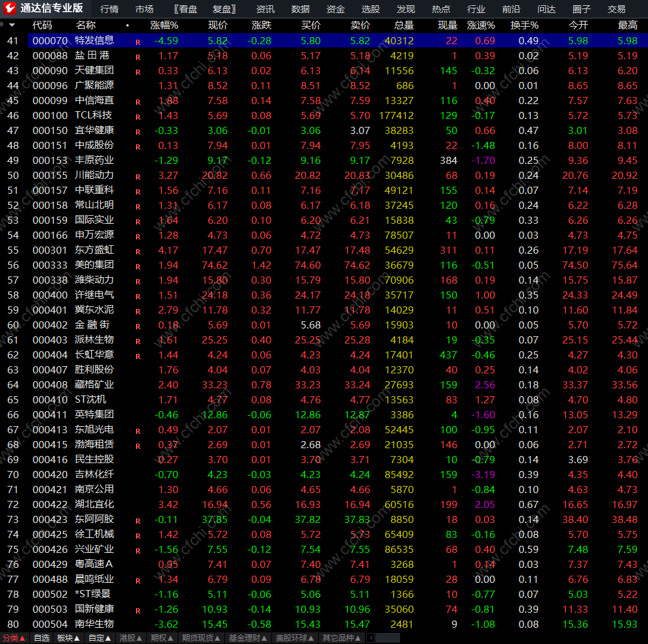Open the 行业 menu
Screen dimensions: 648x644
point(476,9)
